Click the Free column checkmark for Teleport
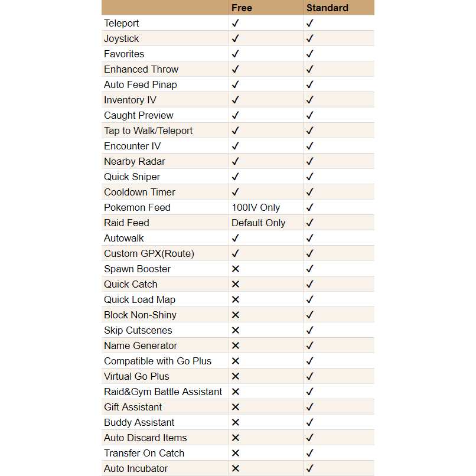The height and width of the screenshot is (476, 476). coord(235,24)
